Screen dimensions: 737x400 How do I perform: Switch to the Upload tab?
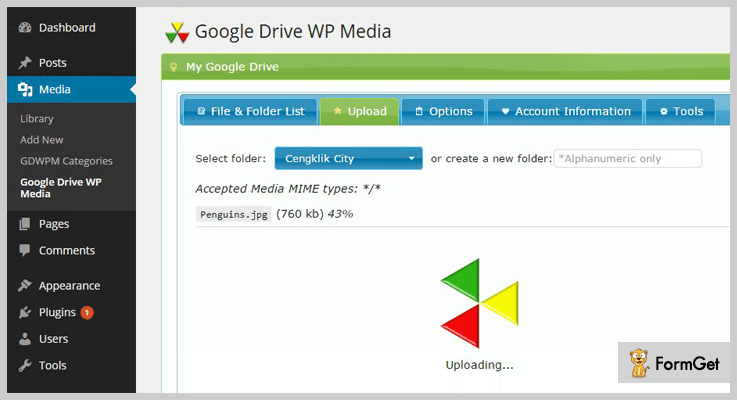360,111
